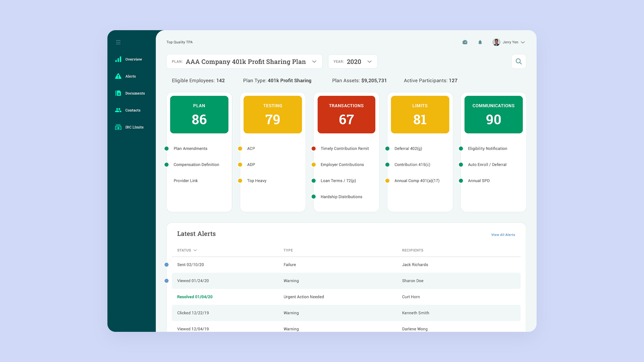Click the Provider Link item

pos(185,181)
